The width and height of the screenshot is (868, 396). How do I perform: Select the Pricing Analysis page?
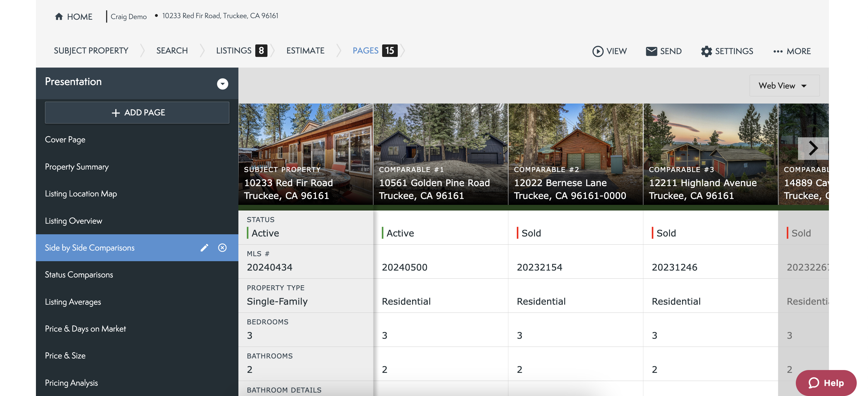pyautogui.click(x=72, y=383)
